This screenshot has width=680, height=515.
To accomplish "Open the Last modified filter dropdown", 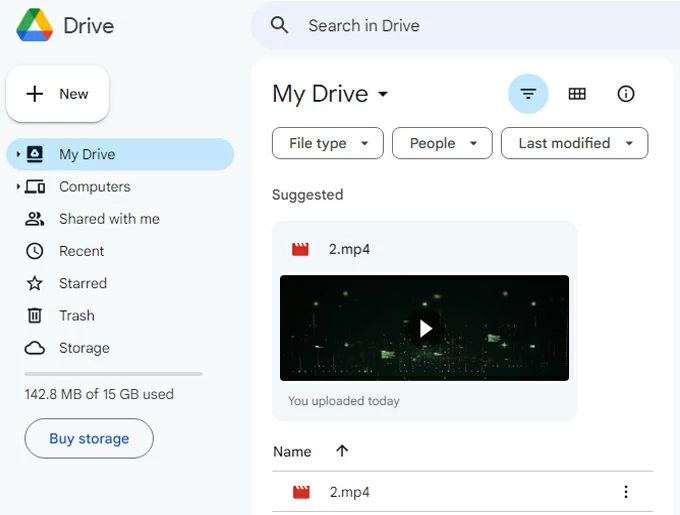I will coord(574,143).
